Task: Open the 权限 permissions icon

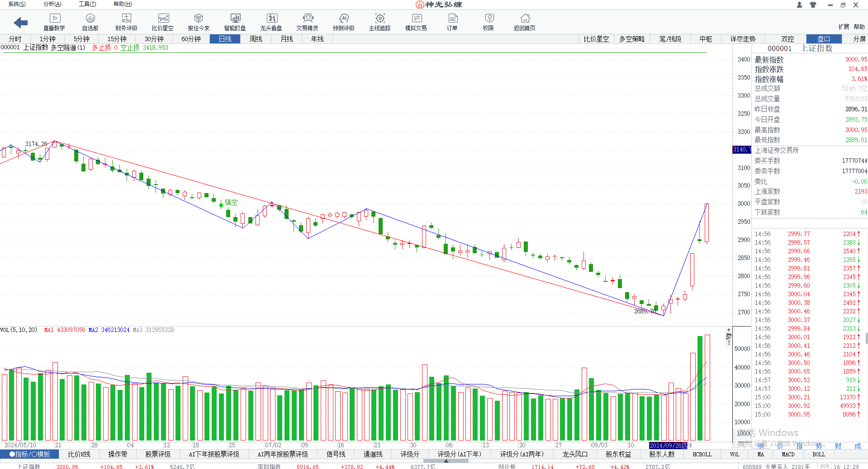Action: click(x=489, y=22)
